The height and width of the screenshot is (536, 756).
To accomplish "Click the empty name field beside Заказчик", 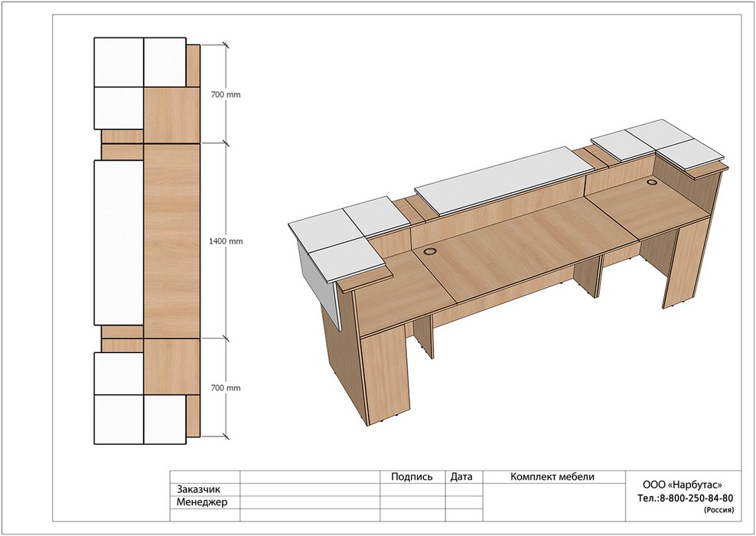I will 310,489.
